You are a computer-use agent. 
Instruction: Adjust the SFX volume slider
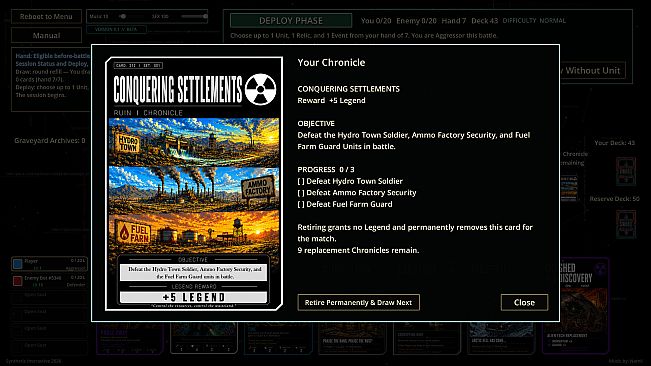[194, 17]
